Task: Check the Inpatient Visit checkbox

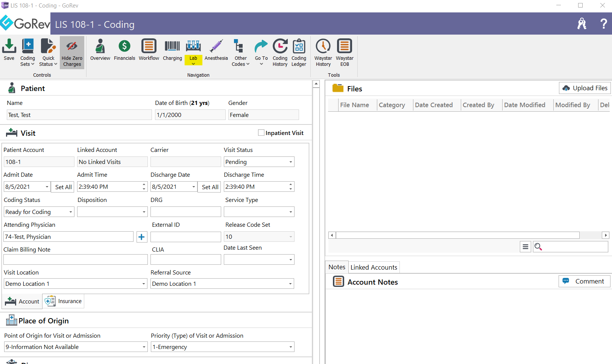Action: tap(261, 133)
